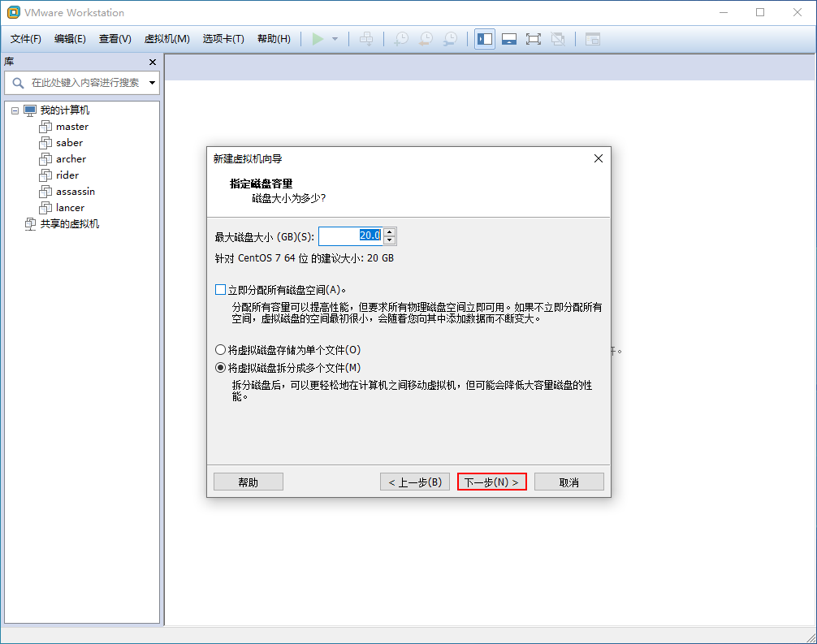Enter full screen mode
The height and width of the screenshot is (644, 817).
(533, 38)
